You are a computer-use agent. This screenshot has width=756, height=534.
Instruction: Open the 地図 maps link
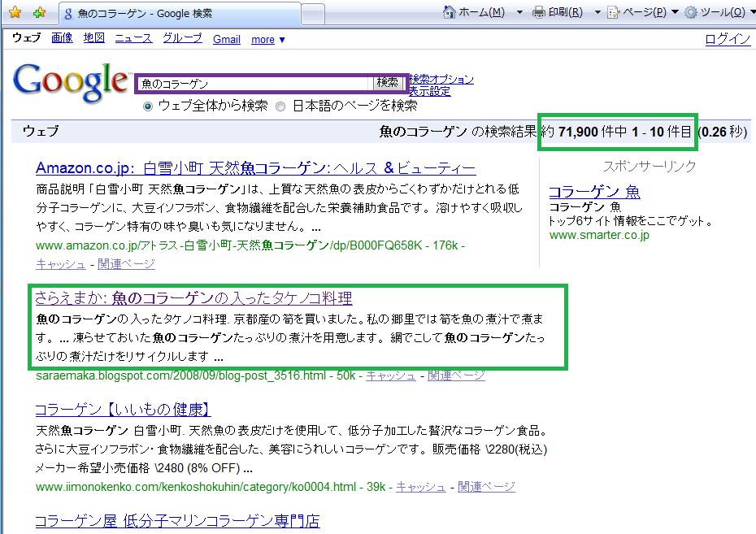point(94,38)
